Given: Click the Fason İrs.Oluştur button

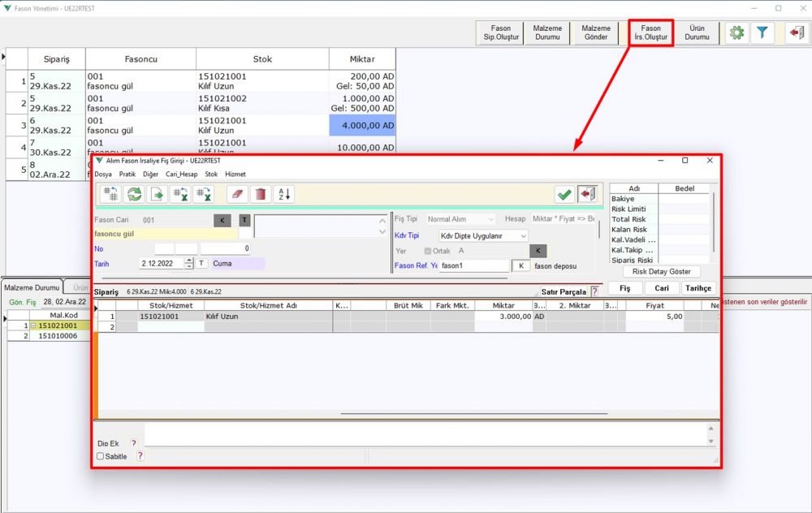Looking at the screenshot, I should coord(650,33).
